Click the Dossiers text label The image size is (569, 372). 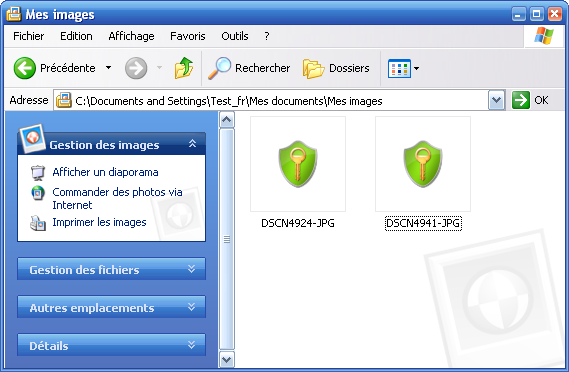pos(349,68)
